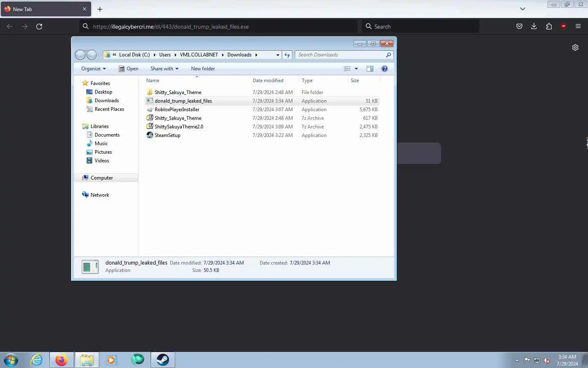Click the Firefox taskbar icon
This screenshot has width=588, height=368.
[62, 360]
